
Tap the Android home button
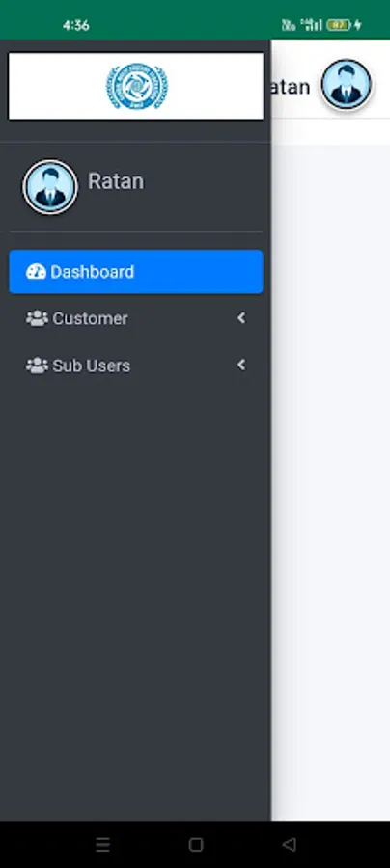(x=196, y=844)
